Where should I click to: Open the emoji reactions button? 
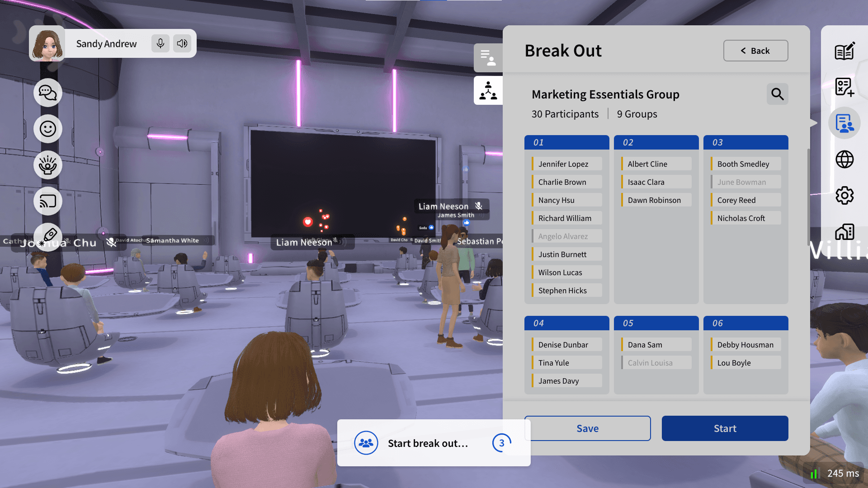47,129
